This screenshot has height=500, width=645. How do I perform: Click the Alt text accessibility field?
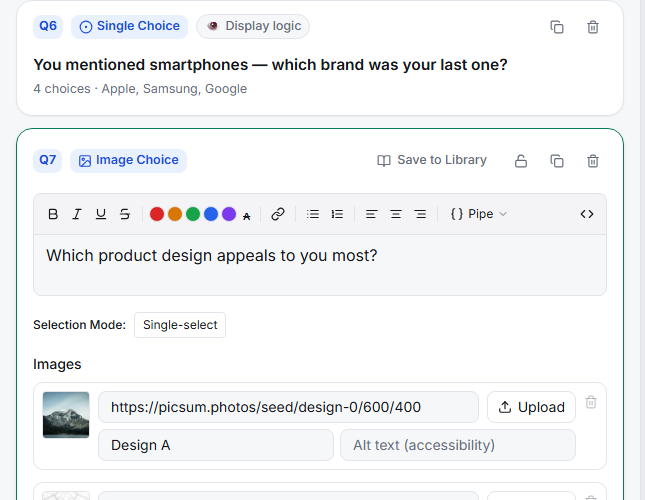[x=457, y=445]
